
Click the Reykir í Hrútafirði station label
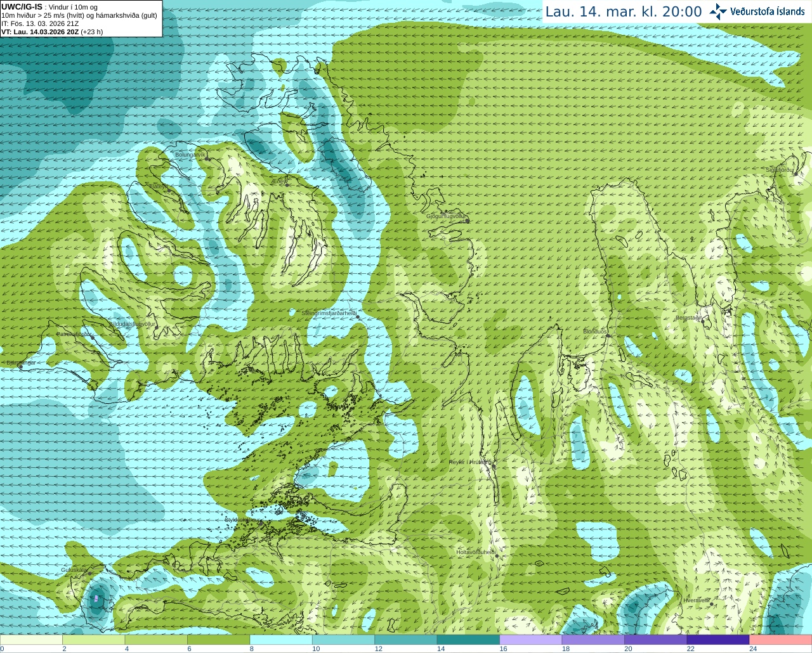pyautogui.click(x=470, y=462)
